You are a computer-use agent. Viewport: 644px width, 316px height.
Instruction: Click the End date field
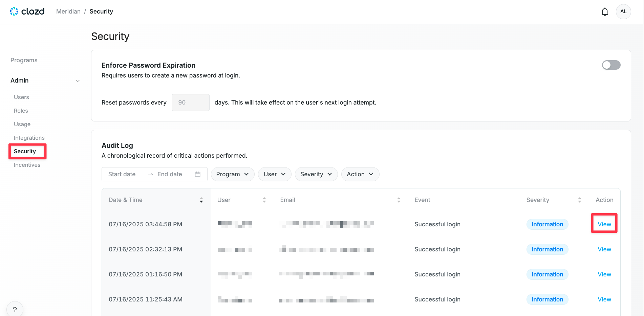(170, 174)
